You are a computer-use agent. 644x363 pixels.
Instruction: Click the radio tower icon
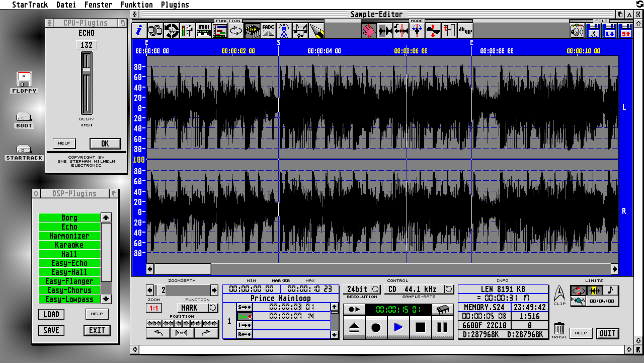[284, 31]
